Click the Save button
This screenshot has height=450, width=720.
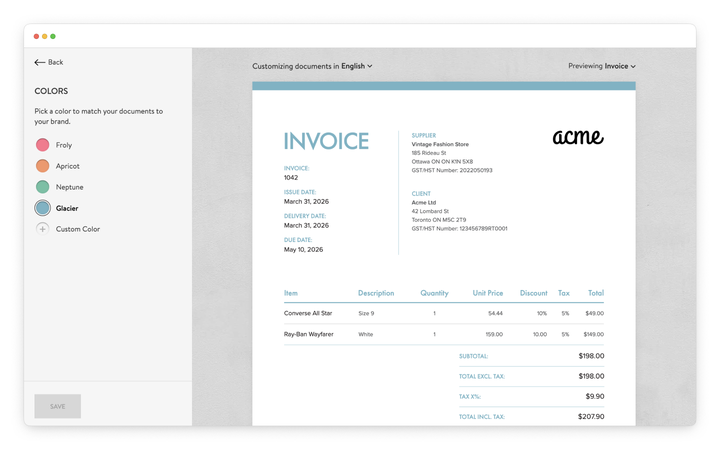(58, 406)
